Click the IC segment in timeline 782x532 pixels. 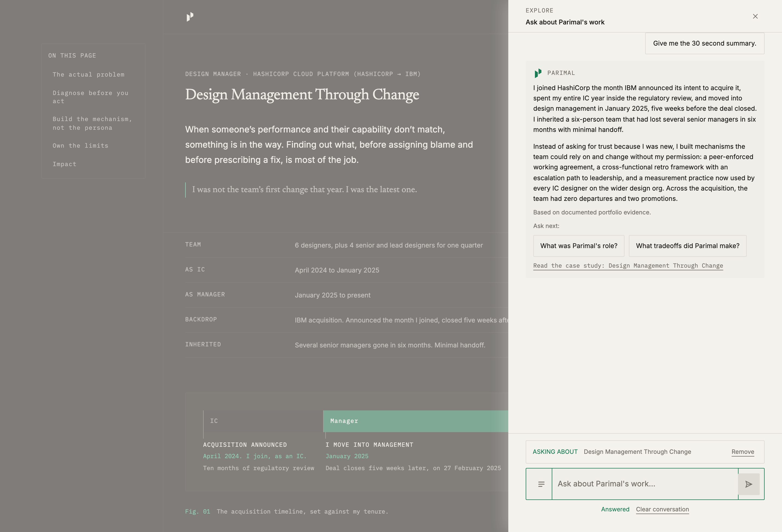263,421
